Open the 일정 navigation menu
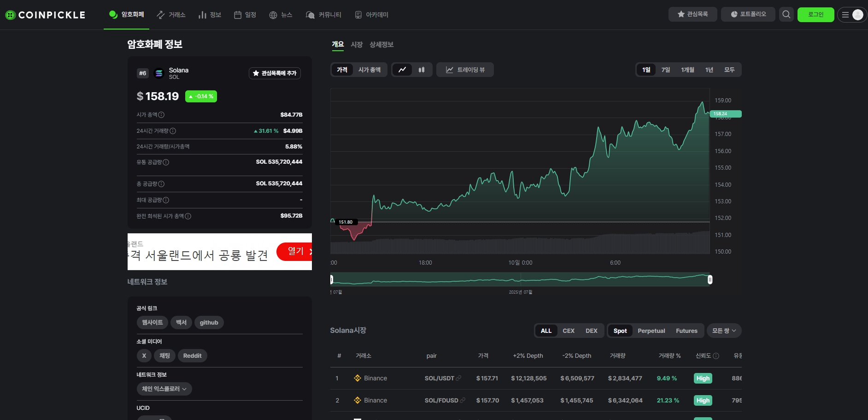 coord(245,15)
